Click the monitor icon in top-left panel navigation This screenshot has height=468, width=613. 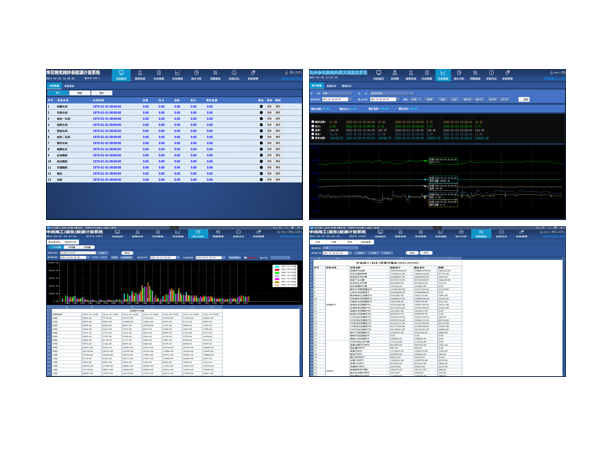pyautogui.click(x=121, y=74)
